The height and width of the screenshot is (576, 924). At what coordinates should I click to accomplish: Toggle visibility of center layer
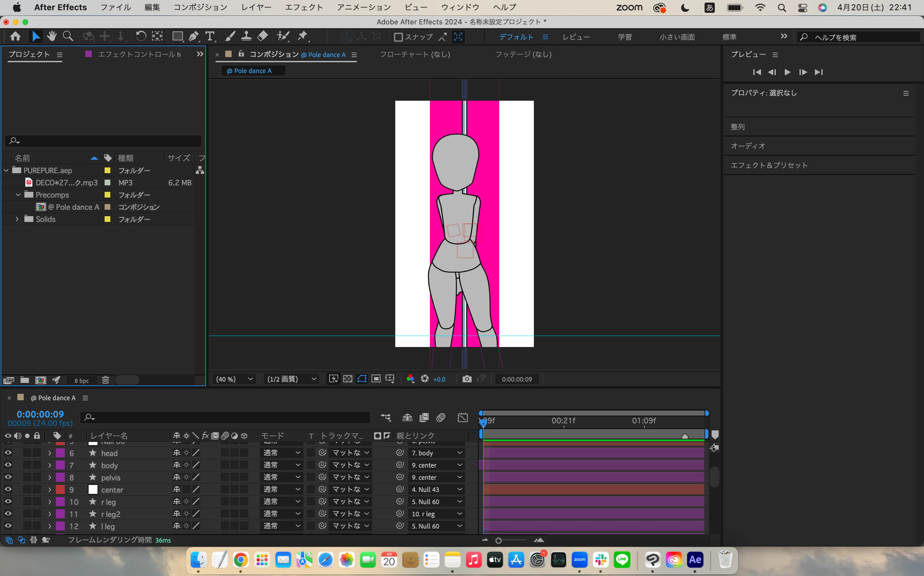pyautogui.click(x=8, y=489)
